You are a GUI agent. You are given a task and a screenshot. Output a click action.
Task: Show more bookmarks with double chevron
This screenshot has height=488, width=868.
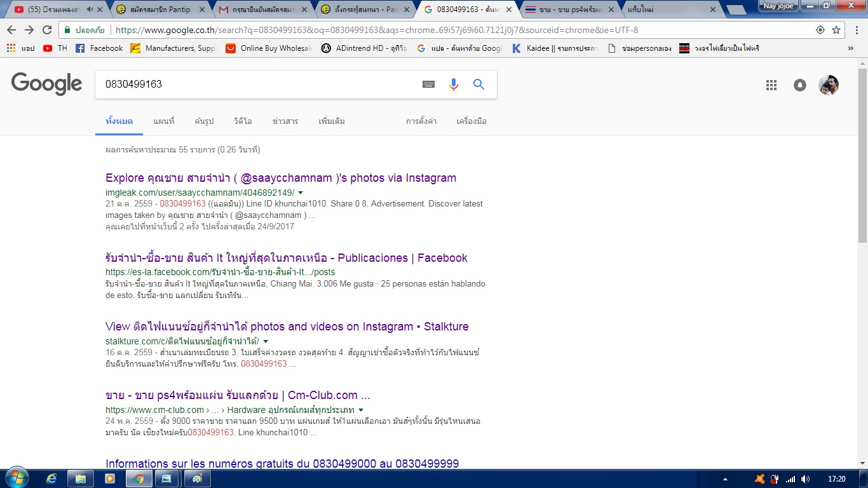coord(851,48)
